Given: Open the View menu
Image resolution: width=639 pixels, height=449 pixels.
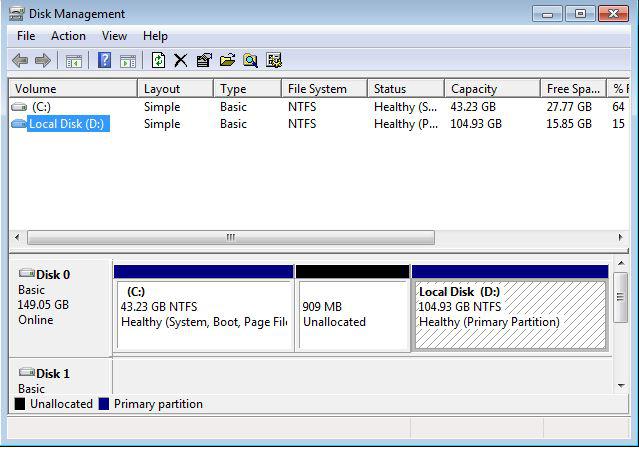Looking at the screenshot, I should 114,36.
